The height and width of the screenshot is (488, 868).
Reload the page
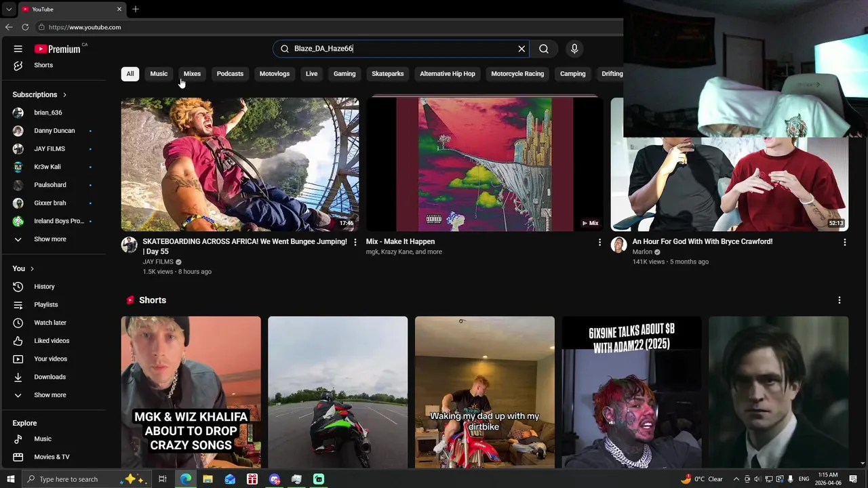25,27
